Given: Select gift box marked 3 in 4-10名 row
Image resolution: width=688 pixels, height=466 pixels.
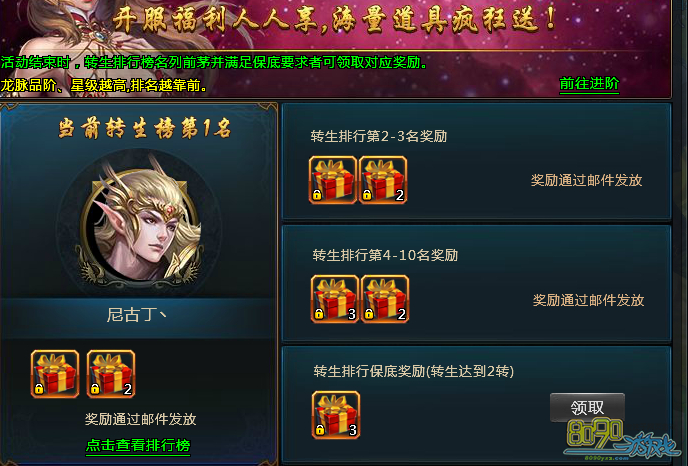Looking at the screenshot, I should 335,299.
